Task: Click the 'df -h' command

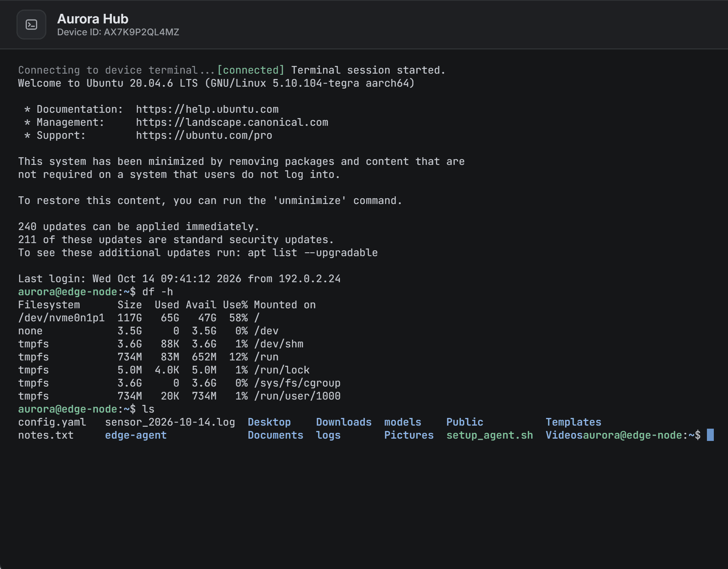Action: pos(157,292)
